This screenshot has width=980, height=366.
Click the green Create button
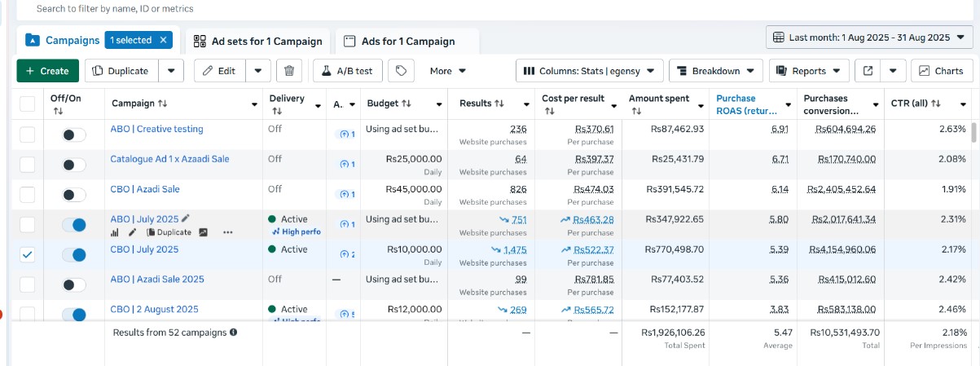click(x=47, y=71)
